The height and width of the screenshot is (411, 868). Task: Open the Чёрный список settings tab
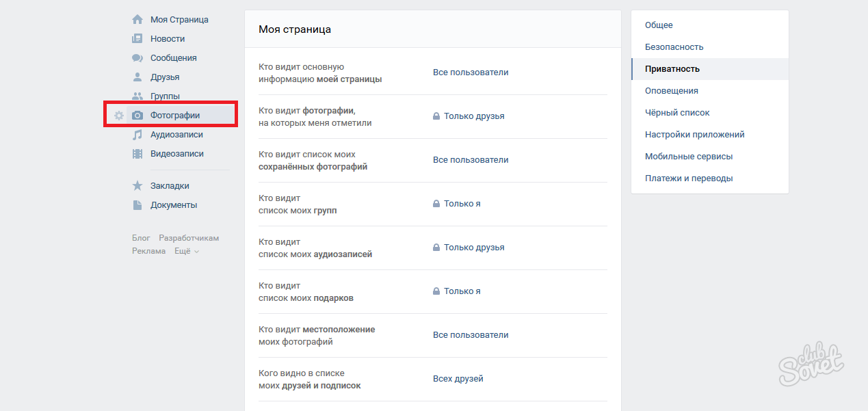677,113
